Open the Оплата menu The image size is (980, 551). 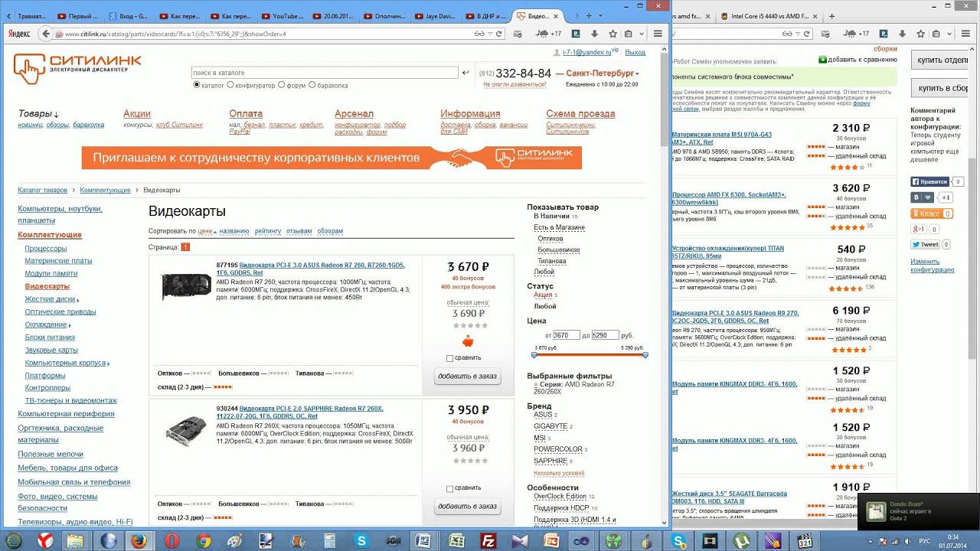pos(246,114)
